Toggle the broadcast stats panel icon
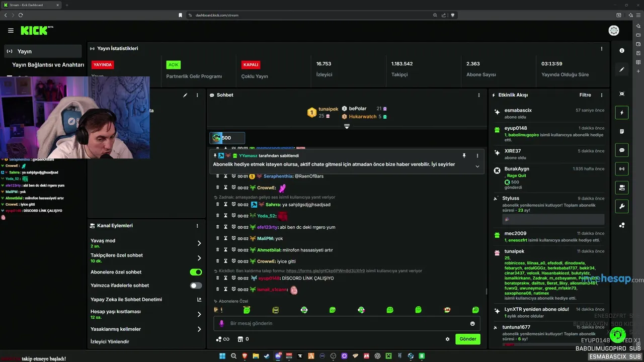Viewport: 644px width, 362px height. click(622, 168)
